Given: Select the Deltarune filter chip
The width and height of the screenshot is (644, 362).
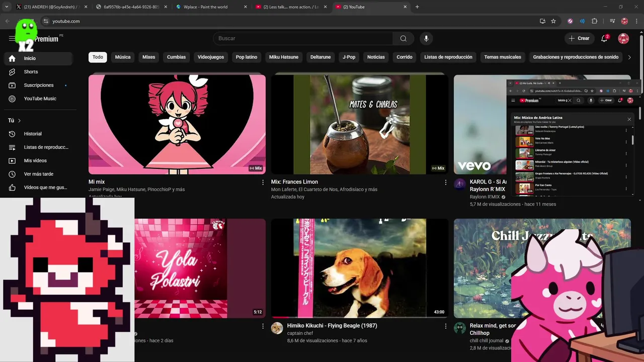Looking at the screenshot, I should 320,57.
